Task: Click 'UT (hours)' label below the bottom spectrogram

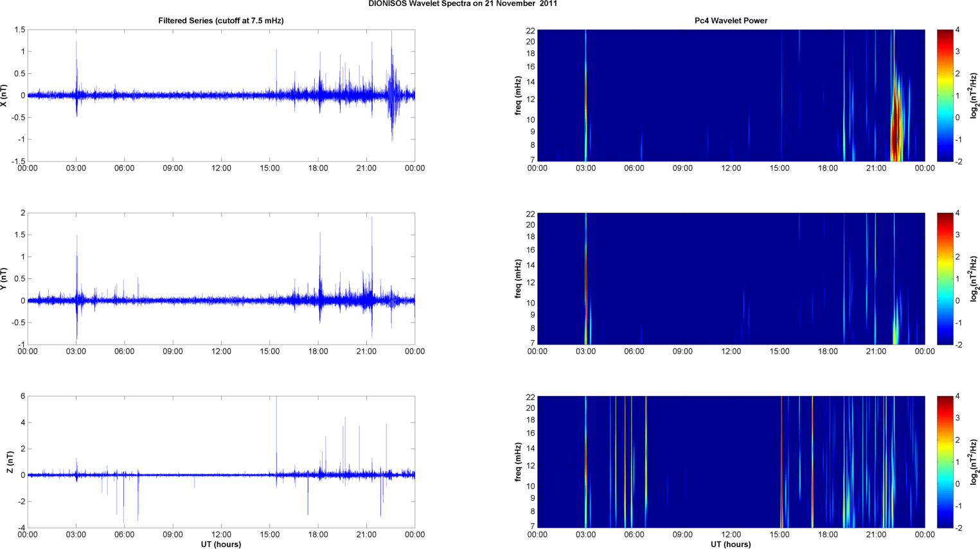Action: pyautogui.click(x=731, y=544)
